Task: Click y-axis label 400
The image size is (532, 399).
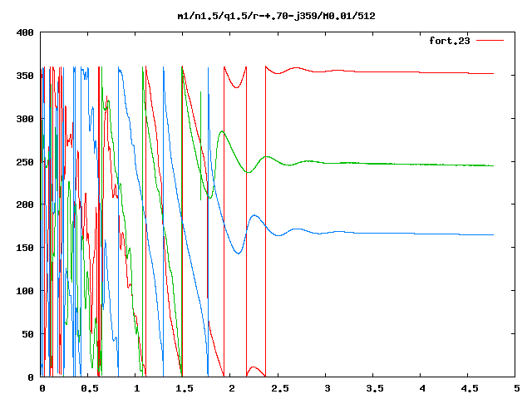Action: point(25,33)
